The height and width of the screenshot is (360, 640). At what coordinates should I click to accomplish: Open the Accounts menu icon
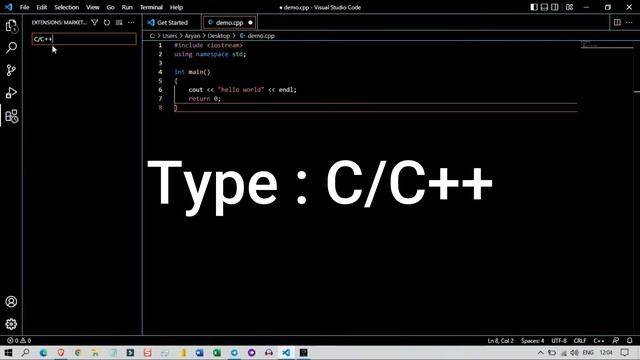[11, 302]
